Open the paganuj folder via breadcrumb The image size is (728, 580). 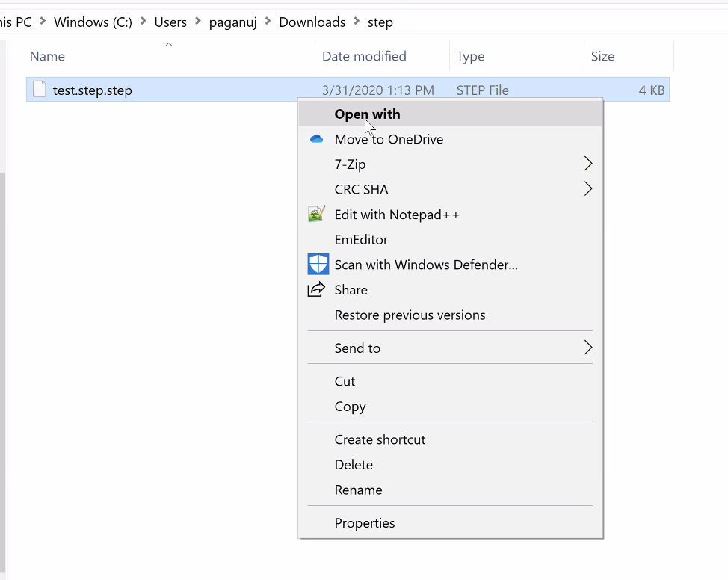click(234, 22)
